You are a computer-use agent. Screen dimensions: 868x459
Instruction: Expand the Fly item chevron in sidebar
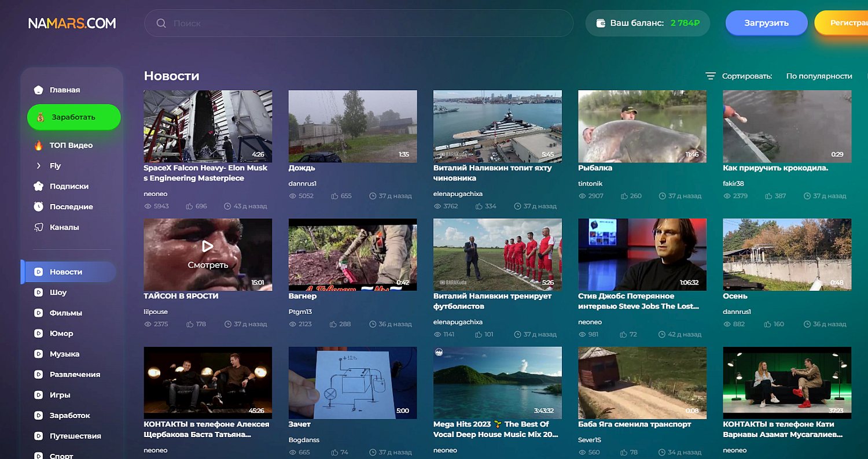coord(39,166)
